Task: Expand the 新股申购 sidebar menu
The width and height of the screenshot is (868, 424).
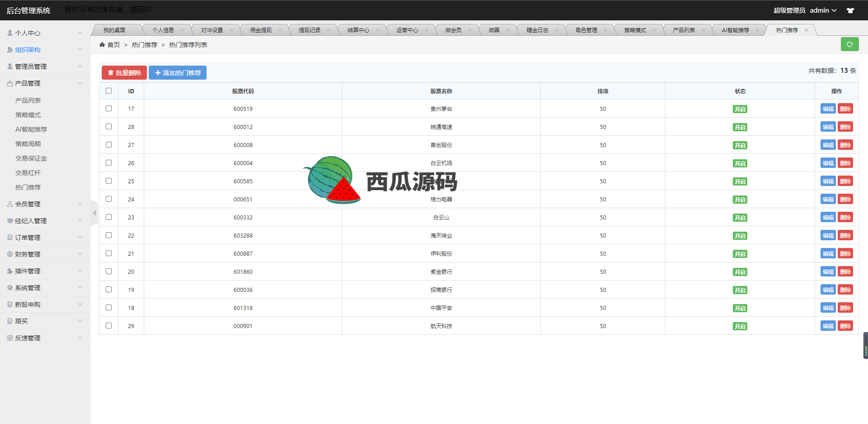Action: pyautogui.click(x=45, y=305)
